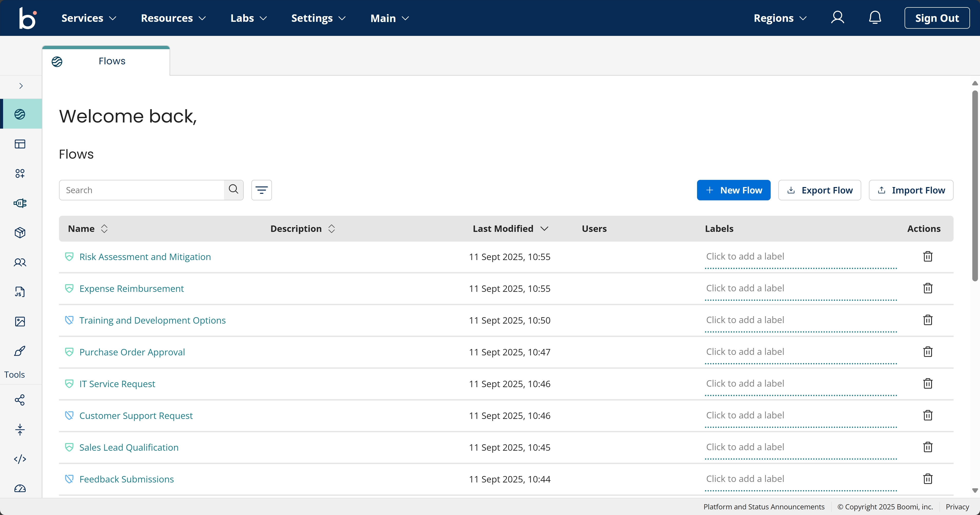Open the Regions dropdown
This screenshot has height=515, width=980.
point(780,18)
